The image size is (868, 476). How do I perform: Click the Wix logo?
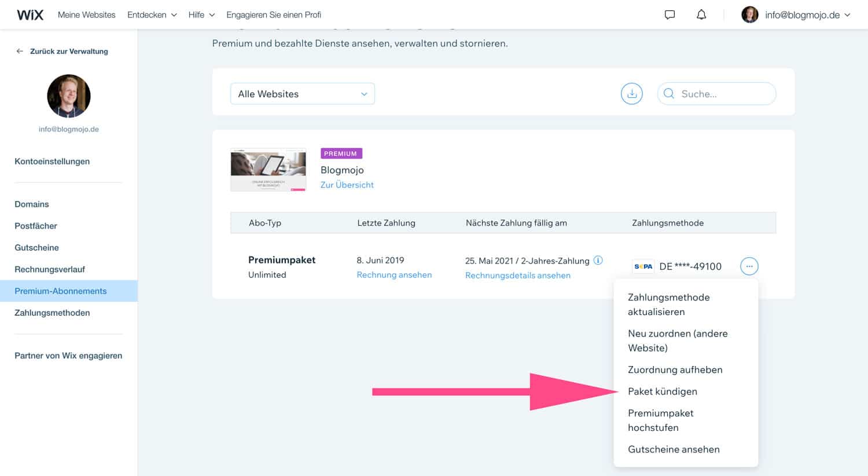pyautogui.click(x=30, y=14)
